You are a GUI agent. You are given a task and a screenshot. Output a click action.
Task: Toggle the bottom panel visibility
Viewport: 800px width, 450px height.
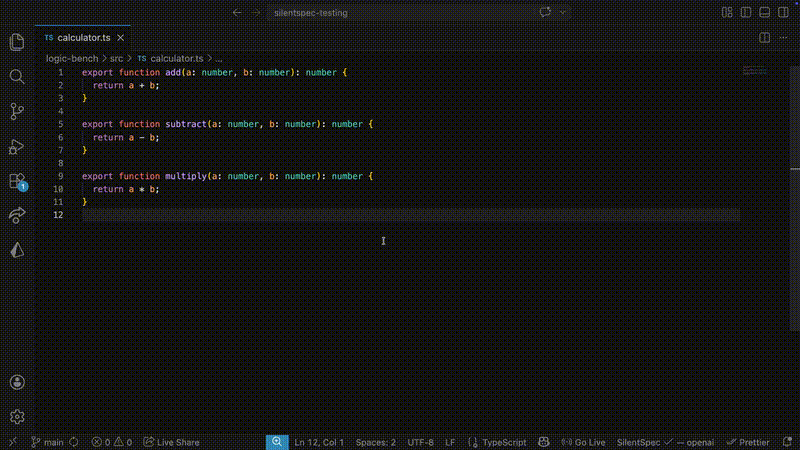[764, 12]
